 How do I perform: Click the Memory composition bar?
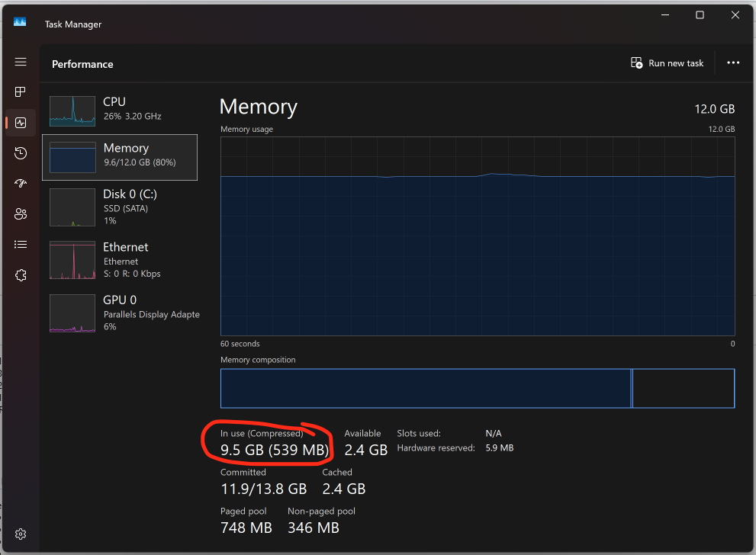(x=478, y=388)
